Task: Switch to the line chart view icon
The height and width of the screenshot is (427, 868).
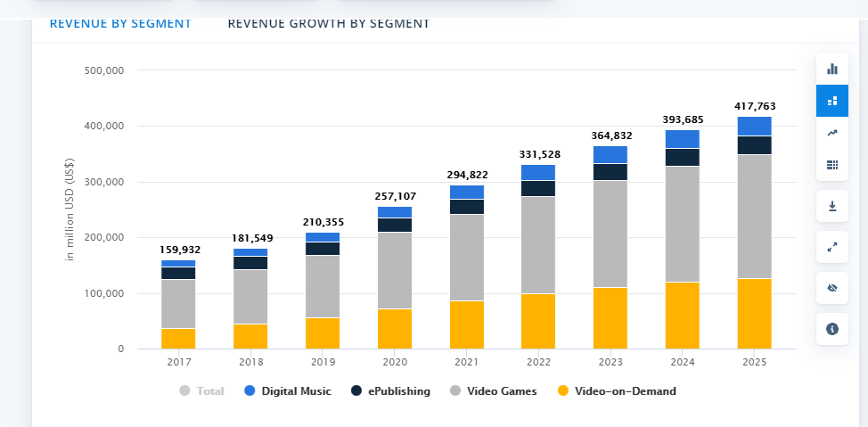Action: (x=832, y=133)
